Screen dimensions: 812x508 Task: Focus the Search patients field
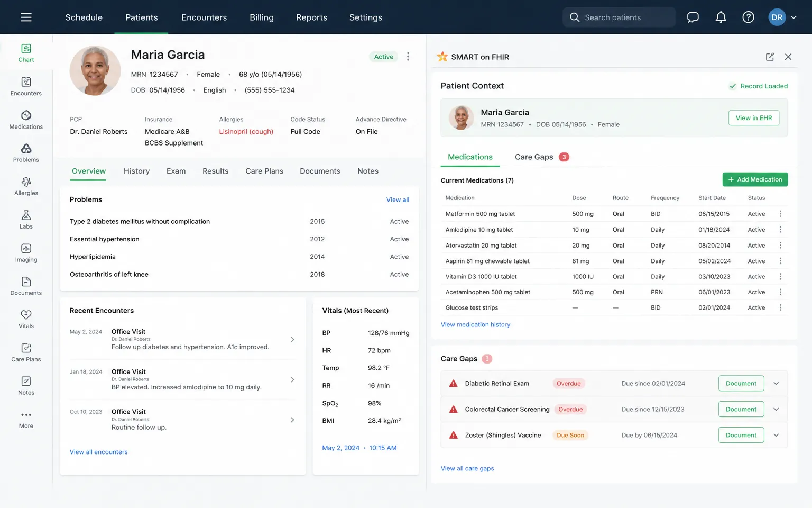pos(619,17)
